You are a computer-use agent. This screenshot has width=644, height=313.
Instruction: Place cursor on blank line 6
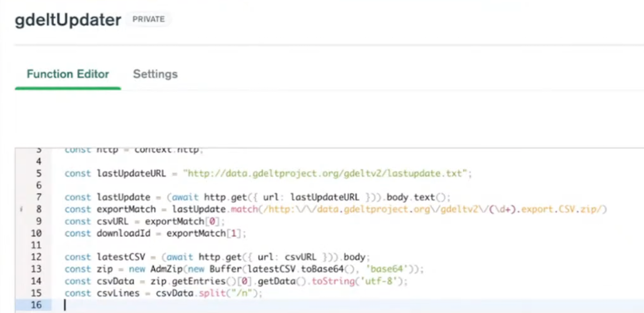[215, 186]
